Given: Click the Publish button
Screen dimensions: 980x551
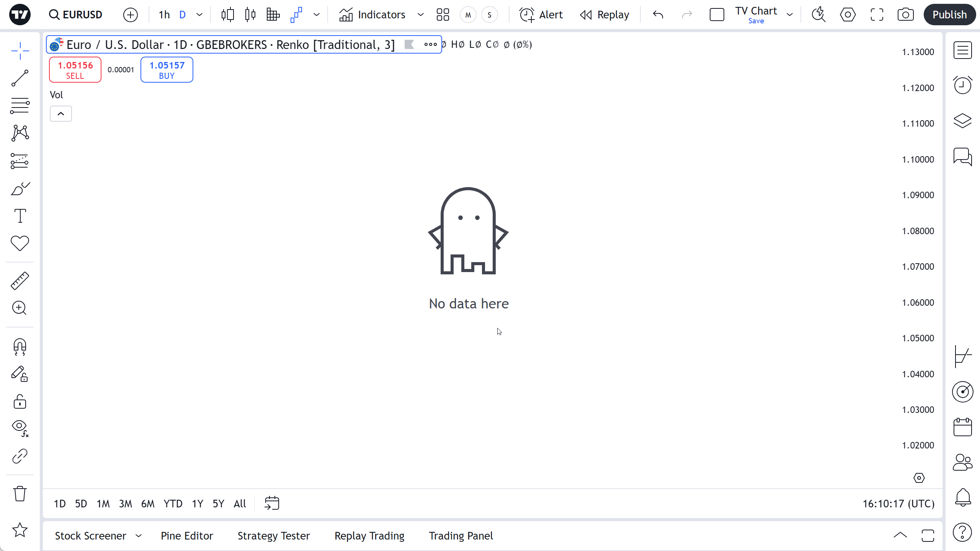Looking at the screenshot, I should click(949, 15).
